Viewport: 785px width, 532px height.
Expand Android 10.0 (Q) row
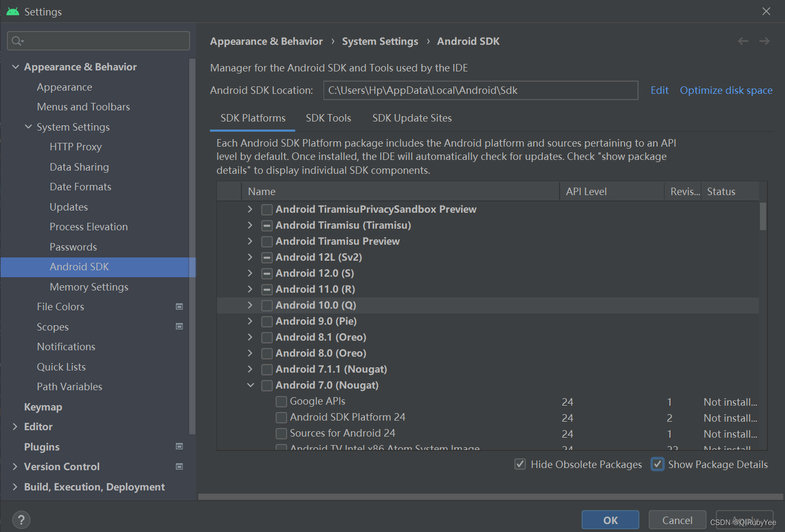tap(250, 305)
